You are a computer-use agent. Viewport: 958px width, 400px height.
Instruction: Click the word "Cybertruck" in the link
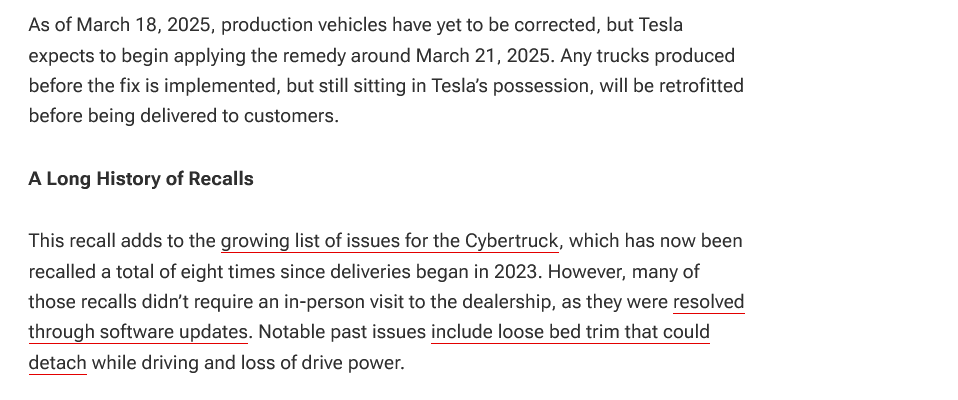point(511,241)
